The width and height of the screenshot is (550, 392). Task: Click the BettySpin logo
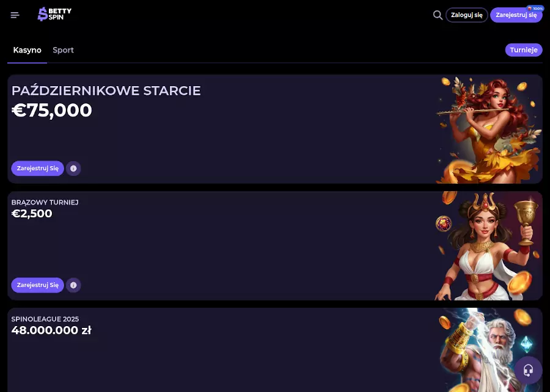54,15
